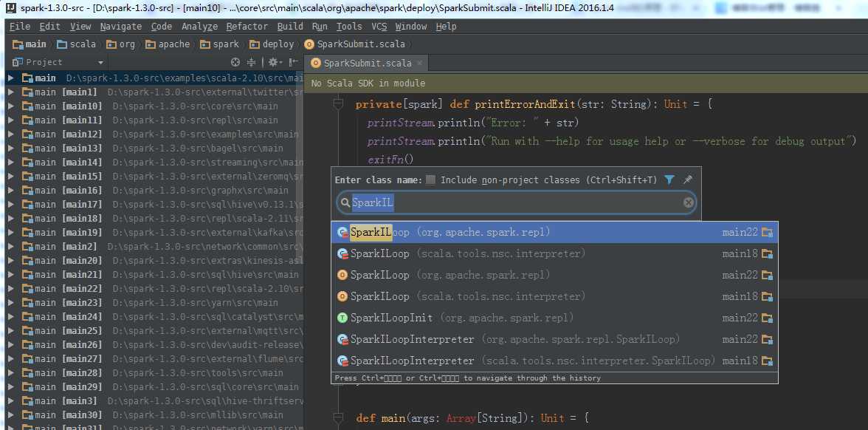
Task: Expand the main [main28] tools module
Action: coord(11,372)
